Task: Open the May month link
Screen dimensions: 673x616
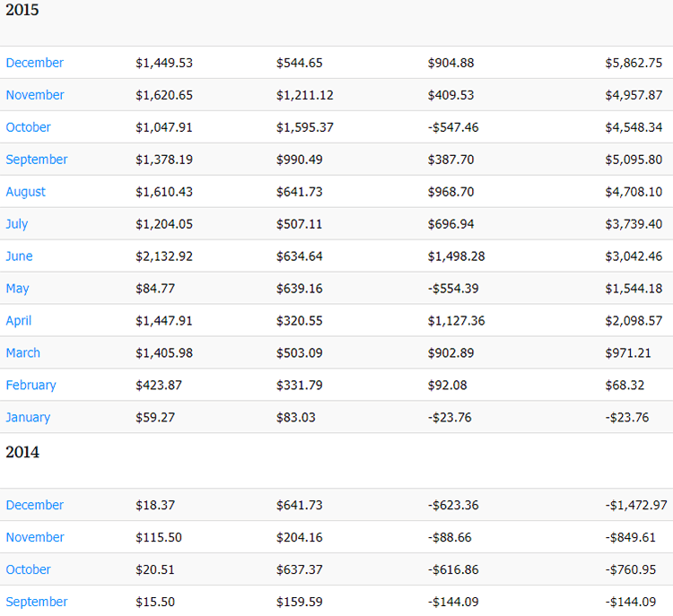Action: click(17, 289)
